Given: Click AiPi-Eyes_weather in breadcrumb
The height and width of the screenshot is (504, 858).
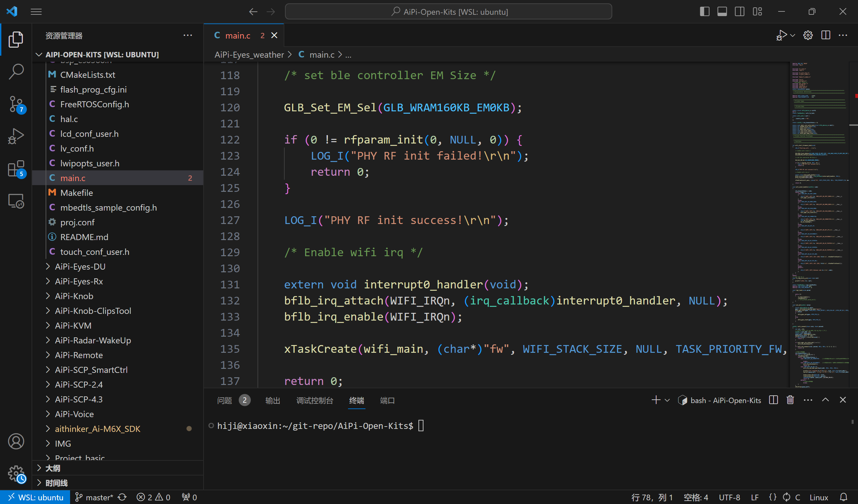Looking at the screenshot, I should [x=249, y=54].
